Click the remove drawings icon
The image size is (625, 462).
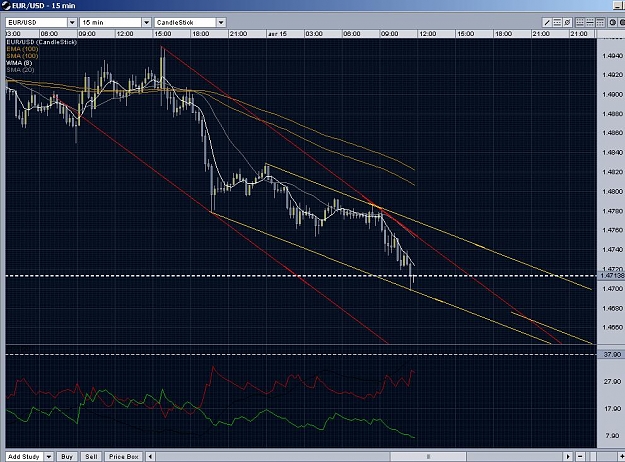[567, 23]
